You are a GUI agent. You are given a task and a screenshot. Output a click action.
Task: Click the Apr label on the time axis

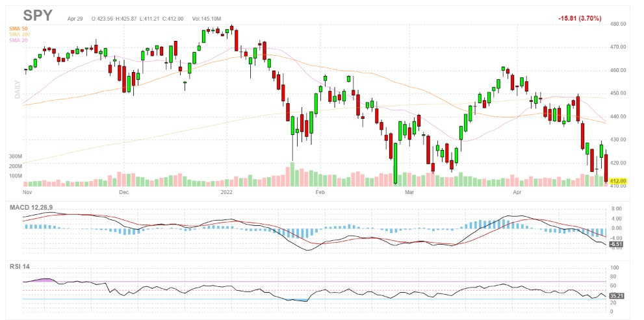(x=516, y=191)
